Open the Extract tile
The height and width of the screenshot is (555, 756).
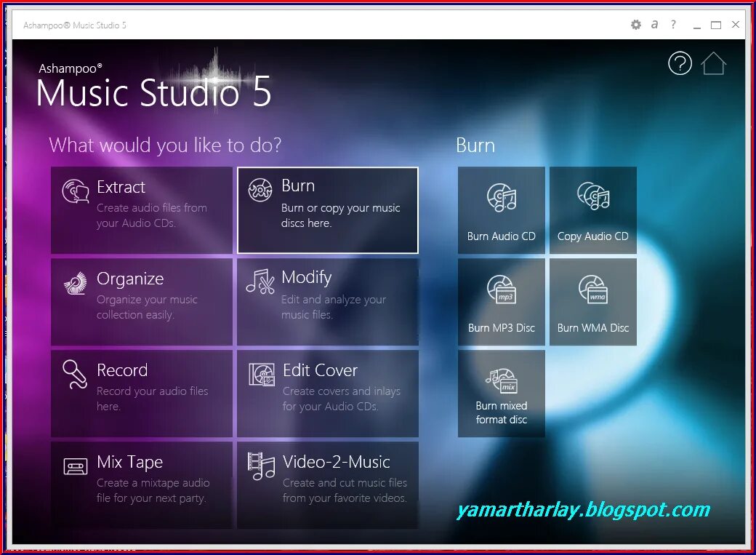point(141,210)
